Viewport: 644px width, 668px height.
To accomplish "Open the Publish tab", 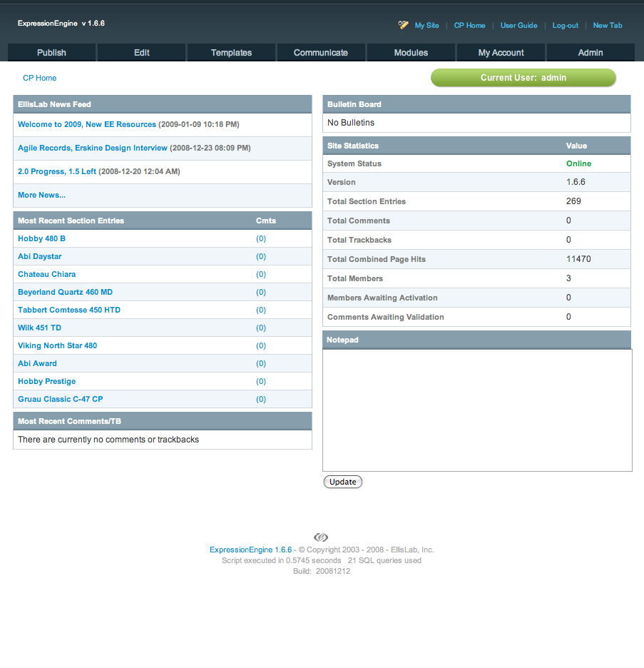I will coord(51,52).
